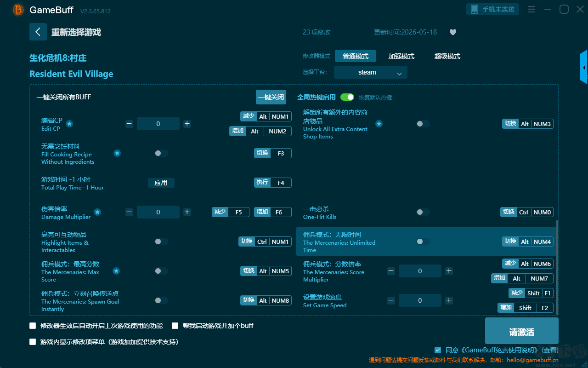Click the Alt NUM5 hotkey for Max Score
This screenshot has height=368, width=588.
266,271
